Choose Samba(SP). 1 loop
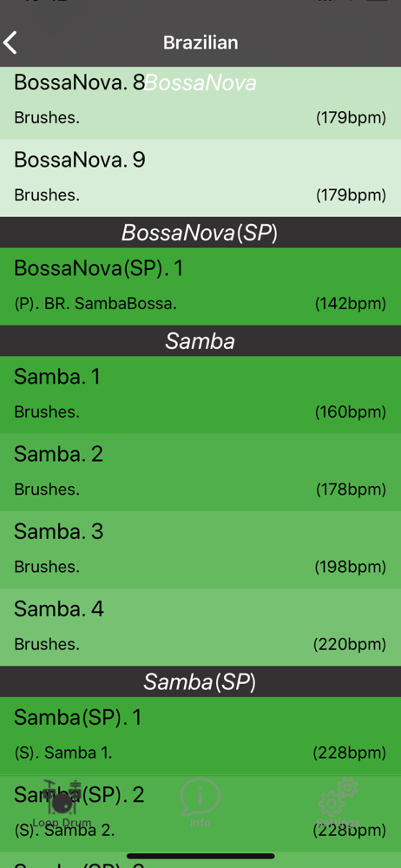This screenshot has width=401, height=868. 200,736
